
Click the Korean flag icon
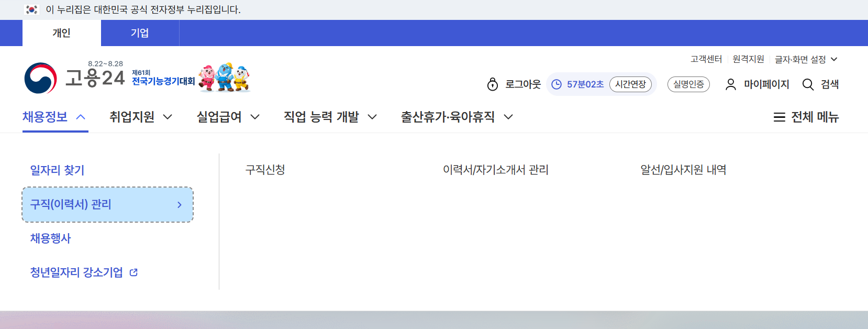tap(32, 9)
